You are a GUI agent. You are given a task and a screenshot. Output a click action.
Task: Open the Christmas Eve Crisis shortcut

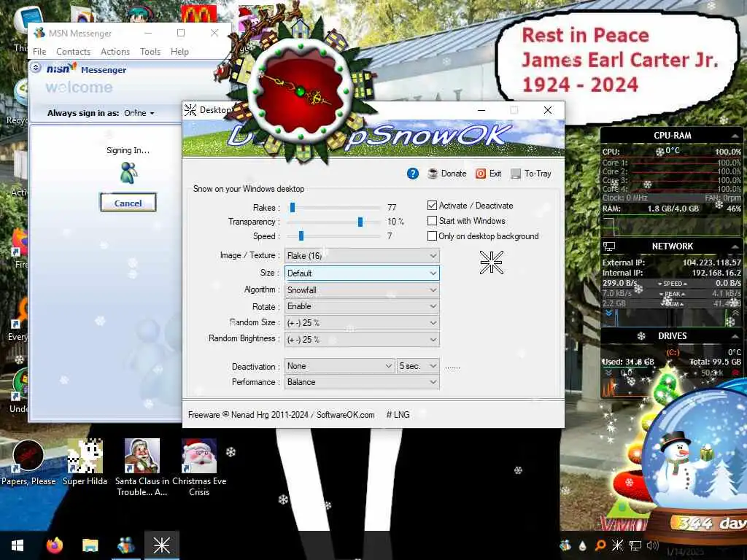click(x=199, y=467)
